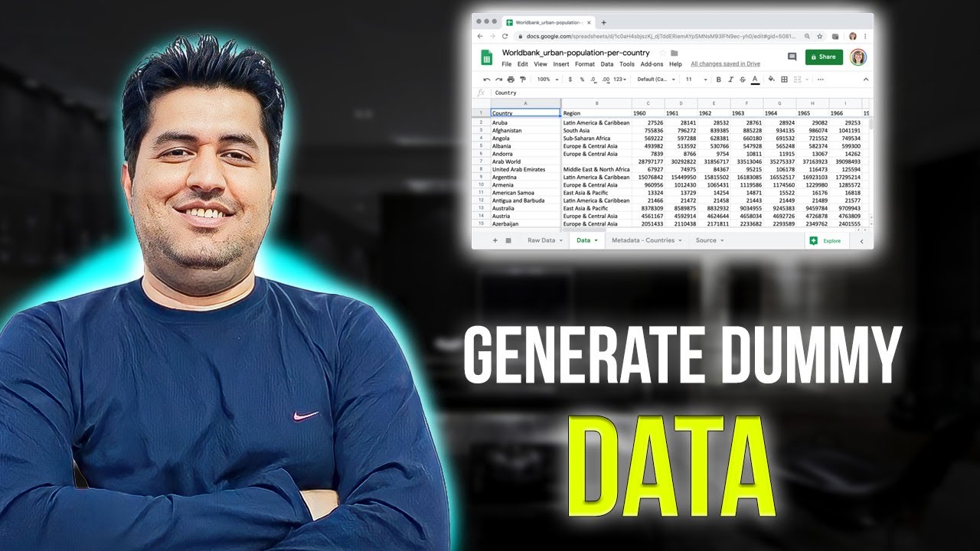Viewport: 980px width, 551px height.
Task: Select the cell containing Afghanistan
Action: coord(525,130)
